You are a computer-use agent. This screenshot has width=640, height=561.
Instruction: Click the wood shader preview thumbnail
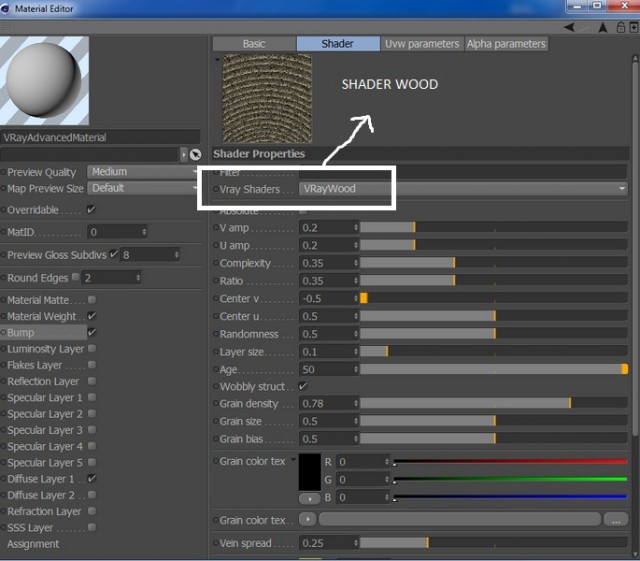267,98
